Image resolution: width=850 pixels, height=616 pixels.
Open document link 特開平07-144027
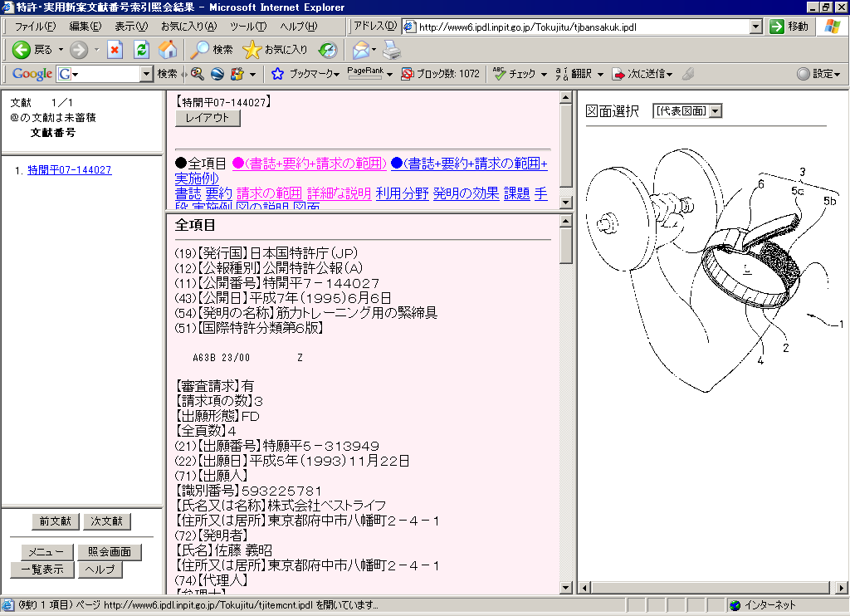pyautogui.click(x=70, y=169)
